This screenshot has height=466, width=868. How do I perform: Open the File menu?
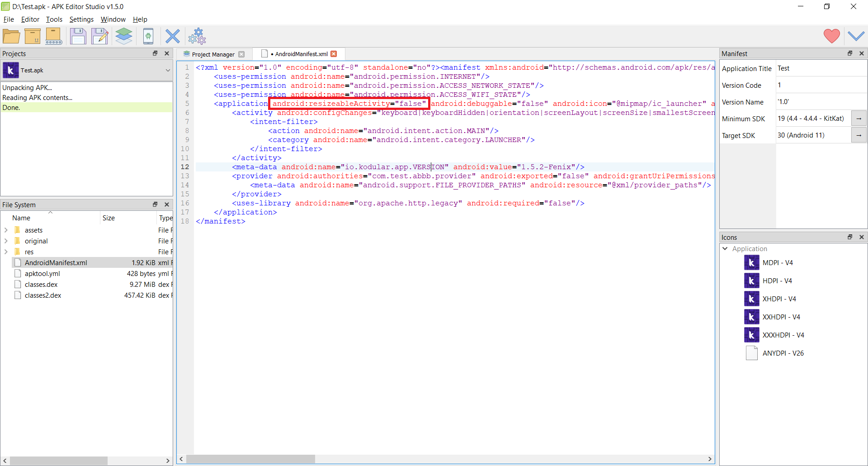coord(9,19)
